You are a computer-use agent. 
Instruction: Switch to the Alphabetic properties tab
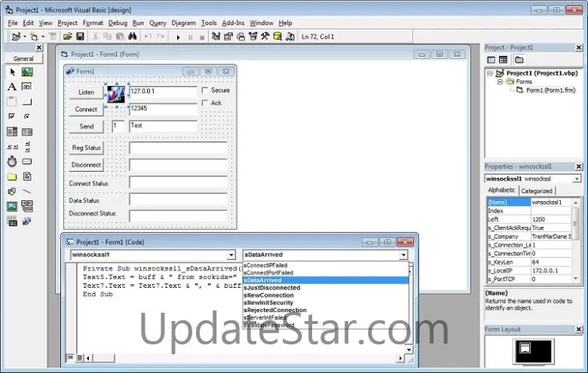click(x=501, y=190)
